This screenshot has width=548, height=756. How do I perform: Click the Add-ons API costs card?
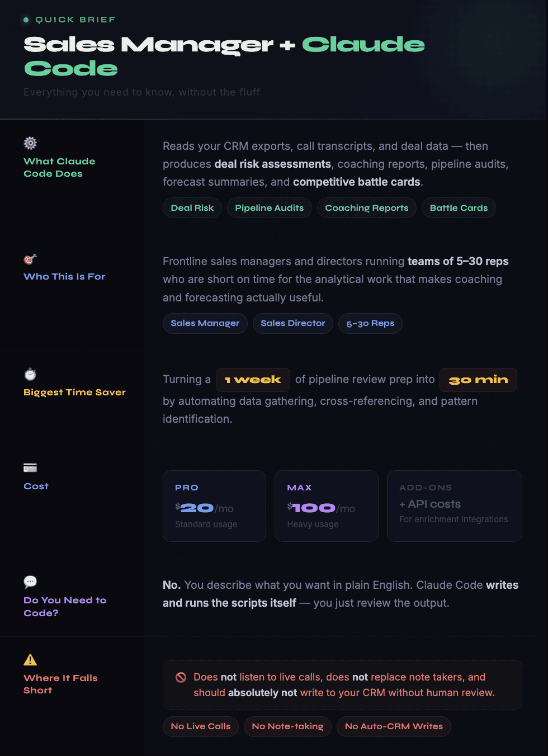(454, 506)
